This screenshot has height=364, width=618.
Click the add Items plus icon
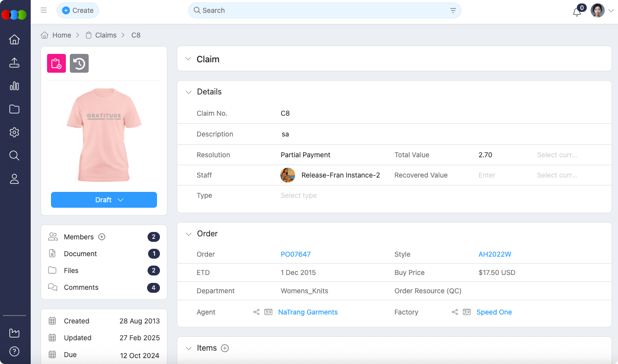coord(225,348)
